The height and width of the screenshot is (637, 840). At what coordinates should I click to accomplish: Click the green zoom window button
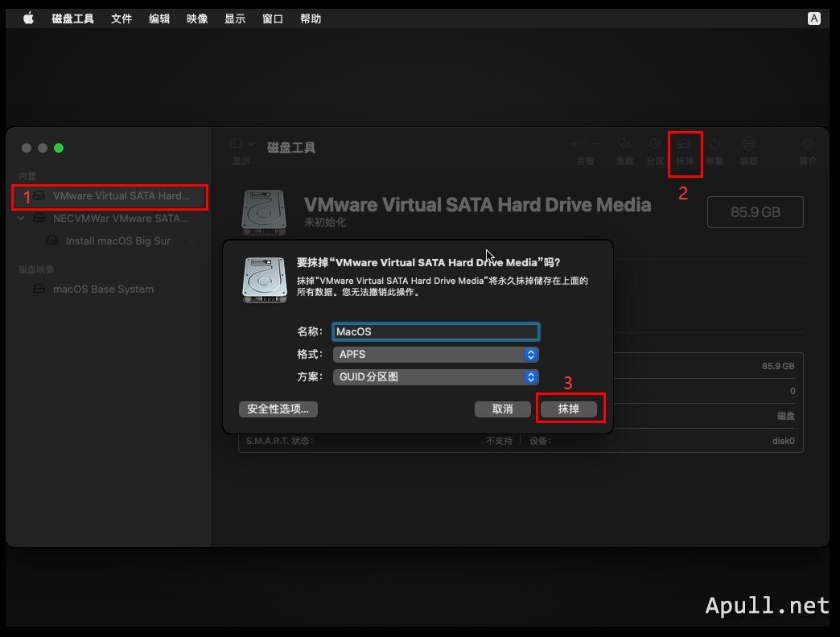[59, 148]
